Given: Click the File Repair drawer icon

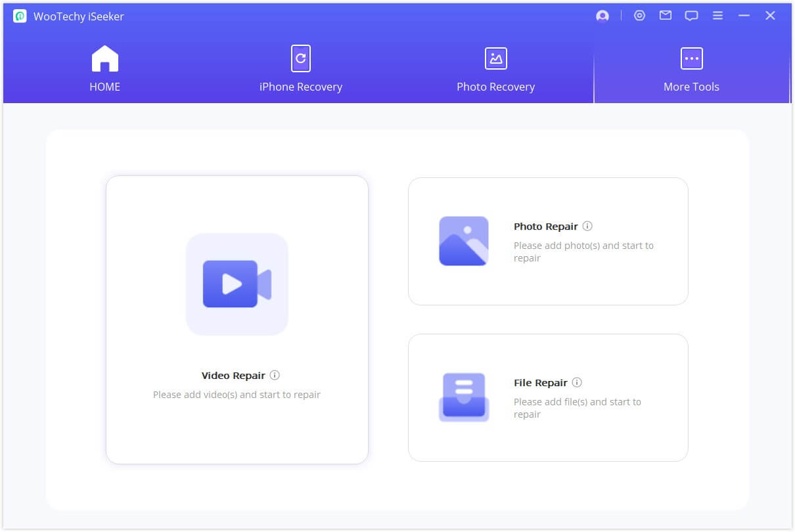Looking at the screenshot, I should pyautogui.click(x=464, y=397).
